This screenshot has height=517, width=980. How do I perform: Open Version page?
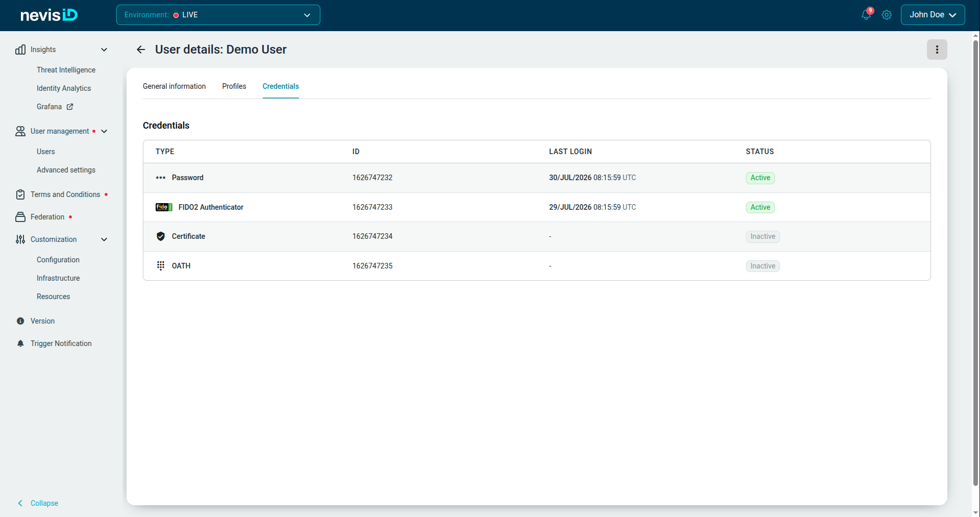42,321
